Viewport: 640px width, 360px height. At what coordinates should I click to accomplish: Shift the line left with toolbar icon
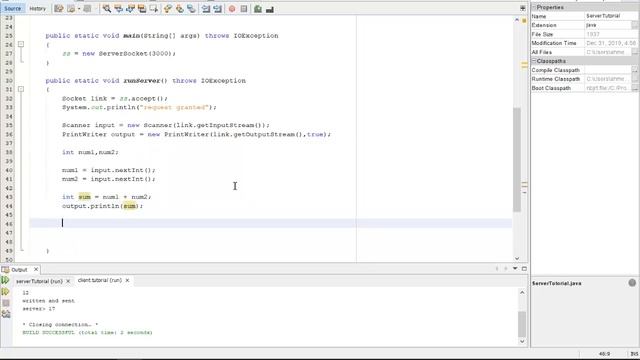[206, 9]
